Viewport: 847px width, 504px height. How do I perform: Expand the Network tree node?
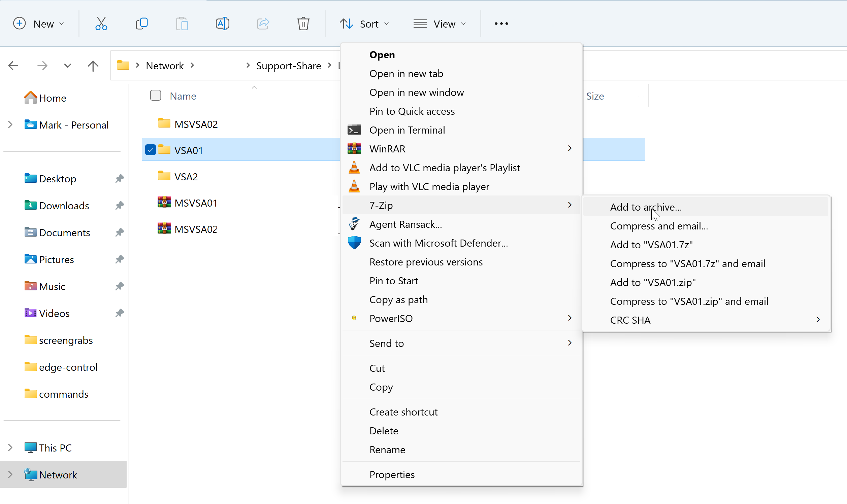(10, 474)
